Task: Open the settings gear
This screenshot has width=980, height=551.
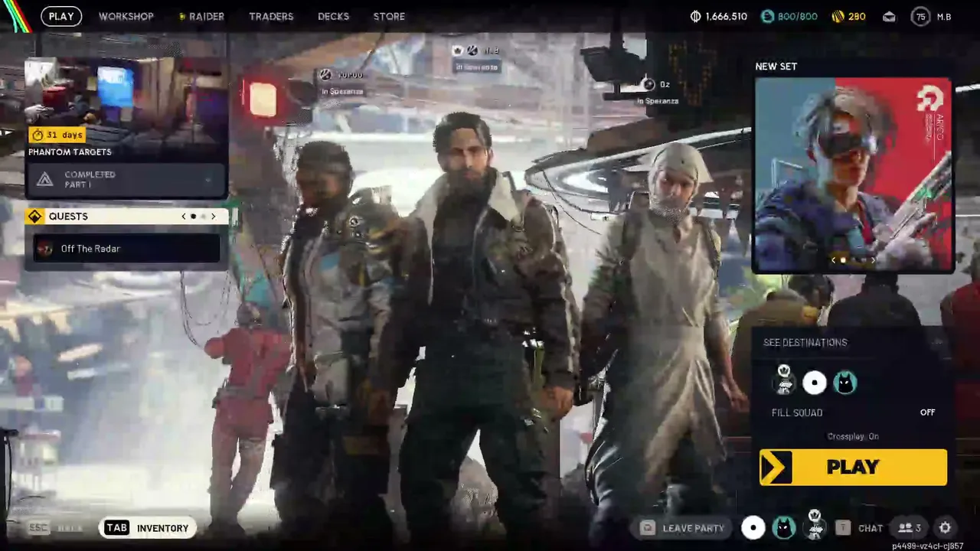Action: coord(945,528)
